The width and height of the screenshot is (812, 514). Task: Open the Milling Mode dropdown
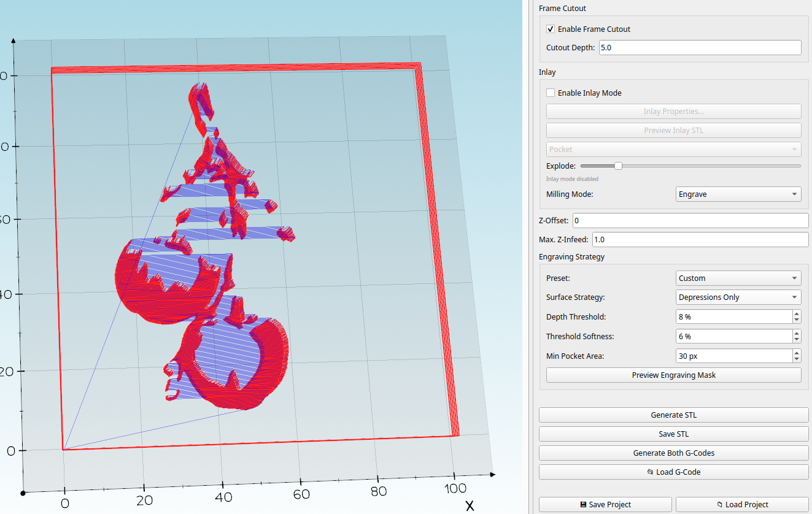point(738,194)
